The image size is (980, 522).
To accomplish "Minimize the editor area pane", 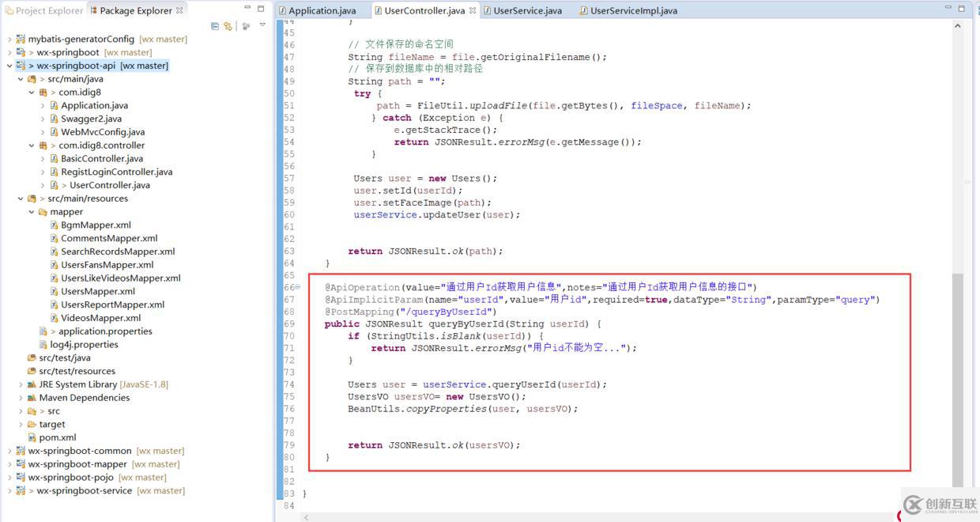I will 948,9.
